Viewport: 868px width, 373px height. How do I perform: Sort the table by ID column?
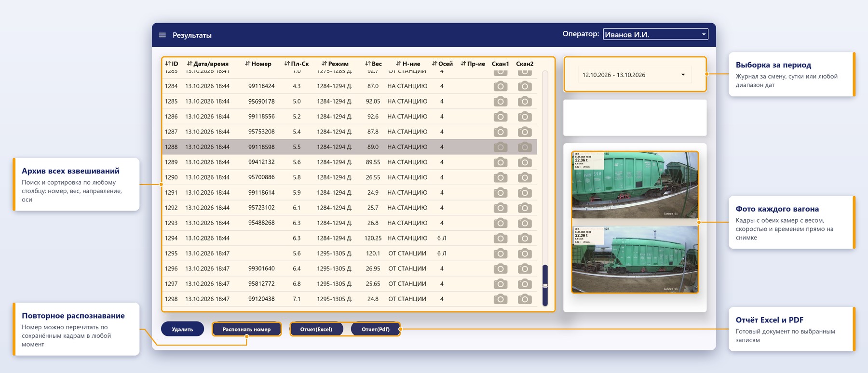(172, 64)
